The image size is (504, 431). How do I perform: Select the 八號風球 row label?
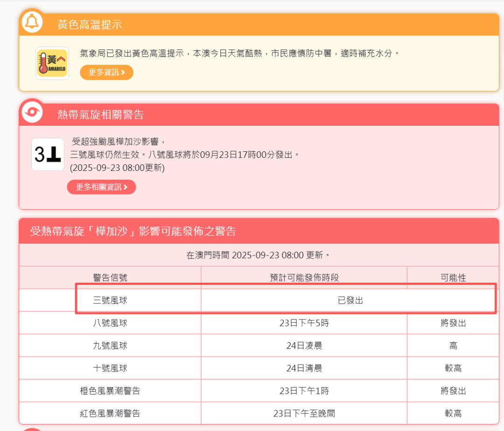click(x=110, y=323)
